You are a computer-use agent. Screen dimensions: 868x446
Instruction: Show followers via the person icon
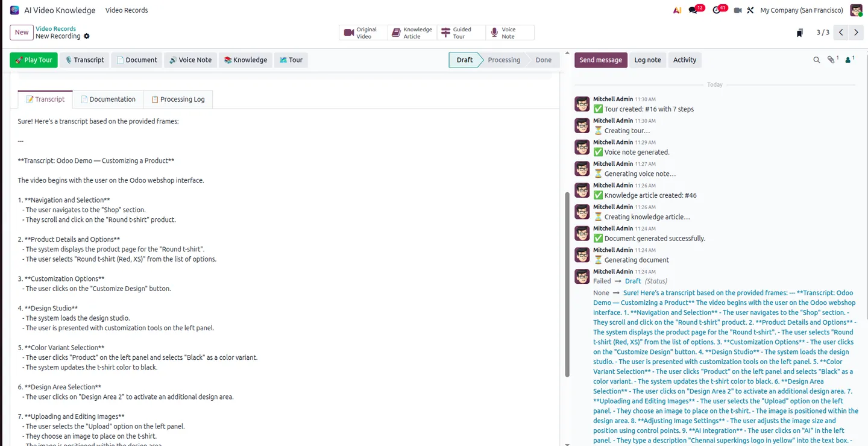click(x=849, y=60)
